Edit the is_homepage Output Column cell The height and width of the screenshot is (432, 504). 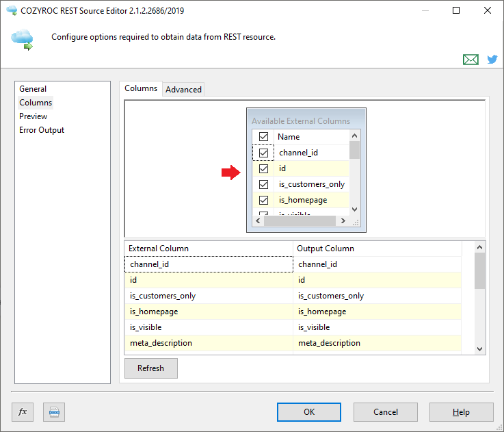coord(377,312)
